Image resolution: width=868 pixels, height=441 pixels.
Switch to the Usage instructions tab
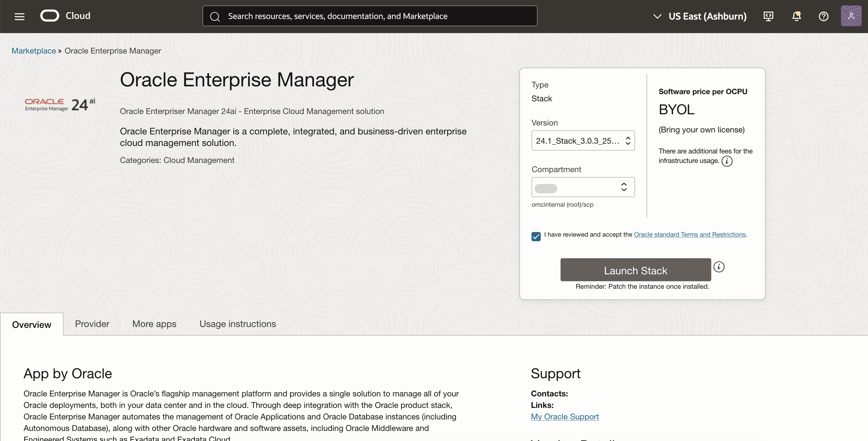click(x=238, y=324)
